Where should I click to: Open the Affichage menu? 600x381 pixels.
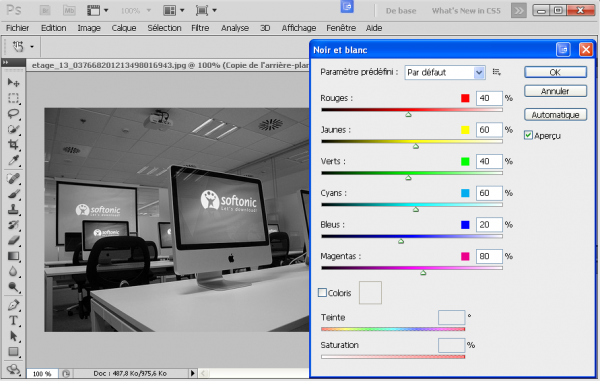coord(299,28)
